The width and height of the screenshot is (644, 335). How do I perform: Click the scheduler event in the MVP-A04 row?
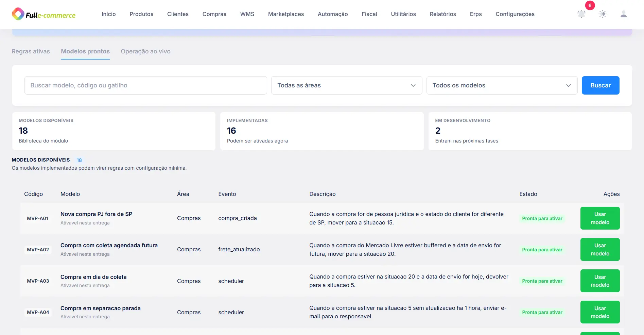(231, 312)
